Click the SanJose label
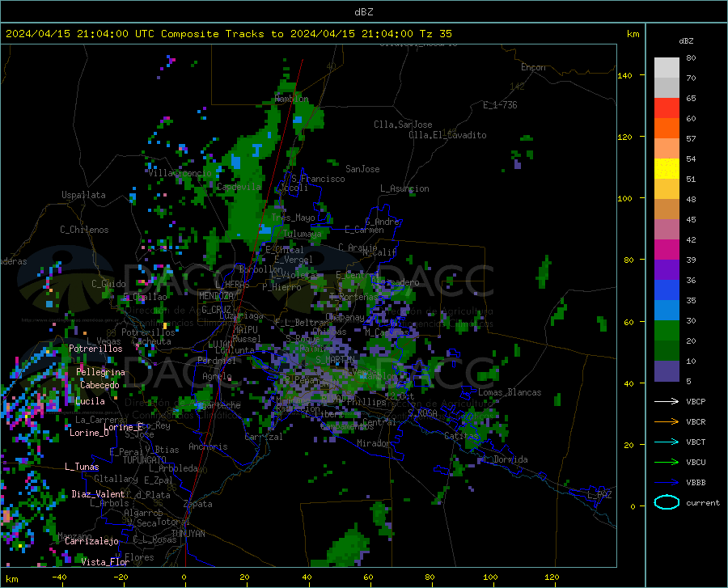Screen dimensions: 728x588 click(362, 169)
